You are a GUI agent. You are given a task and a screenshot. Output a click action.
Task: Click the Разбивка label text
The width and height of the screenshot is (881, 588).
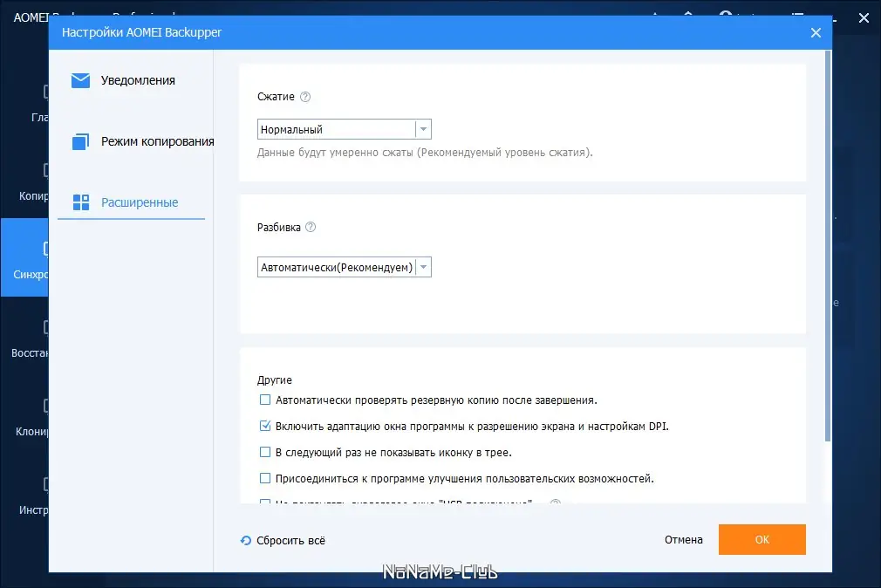(278, 227)
